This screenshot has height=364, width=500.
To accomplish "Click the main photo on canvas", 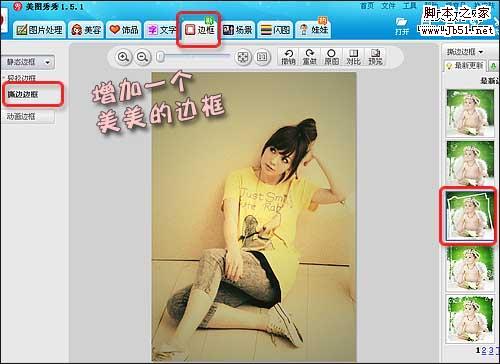I will 254,217.
